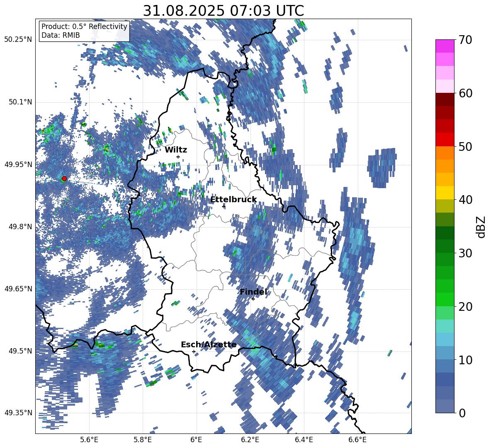
Task: Click the 5.6°E longitude label
Action: (x=89, y=440)
